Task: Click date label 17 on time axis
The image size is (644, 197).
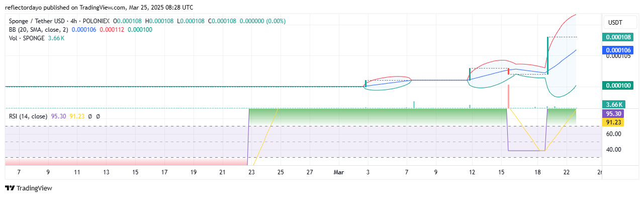Action: (164, 172)
